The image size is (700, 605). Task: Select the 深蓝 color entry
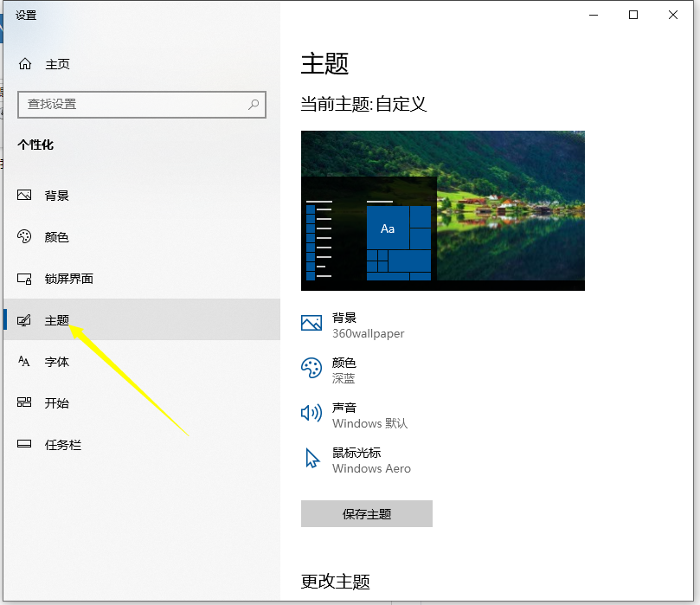(x=343, y=377)
